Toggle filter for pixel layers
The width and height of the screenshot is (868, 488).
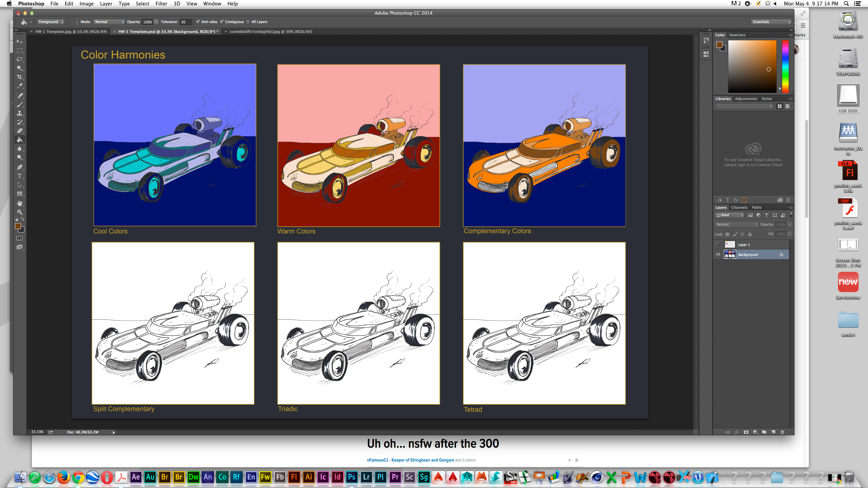750,215
